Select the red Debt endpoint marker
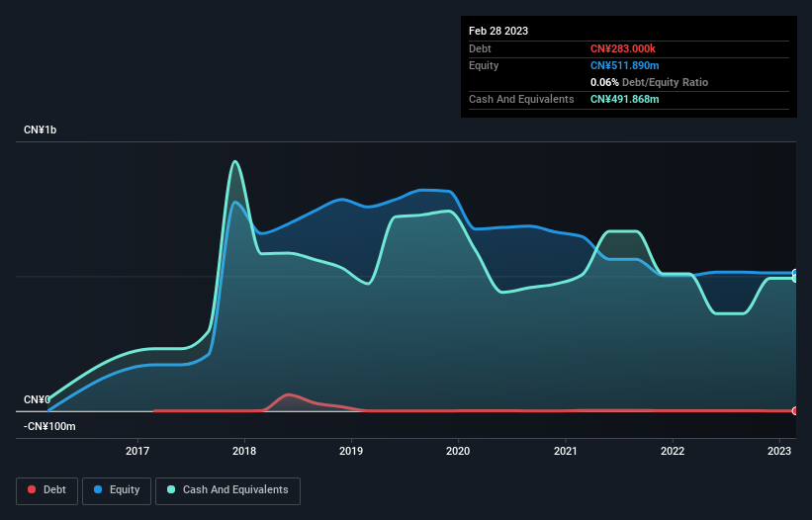 pos(795,411)
